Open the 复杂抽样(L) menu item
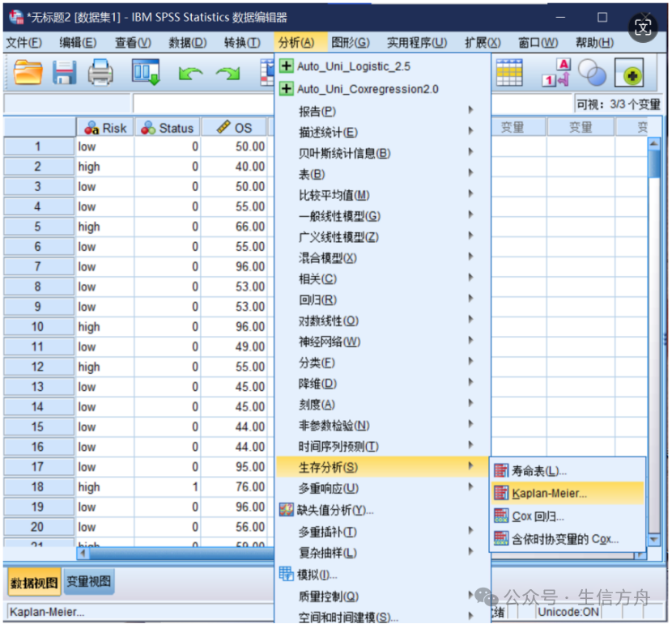The image size is (672, 624). pos(383,553)
